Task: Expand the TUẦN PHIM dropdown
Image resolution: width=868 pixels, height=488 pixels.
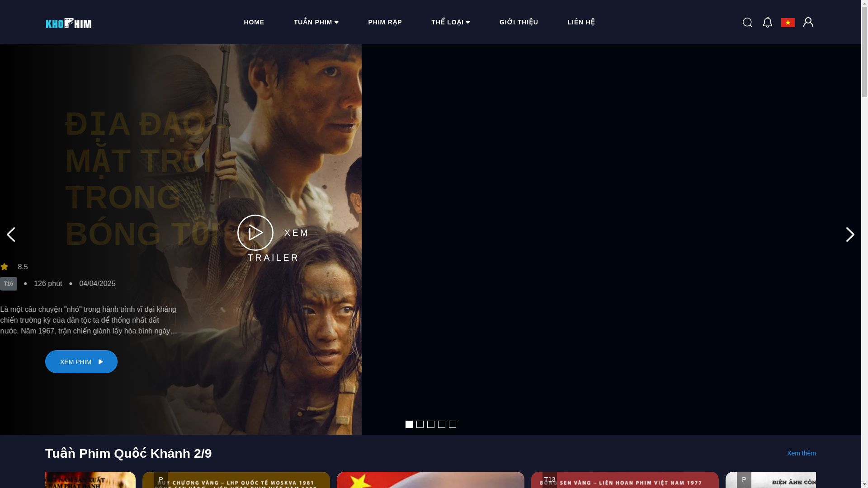Action: 316,22
